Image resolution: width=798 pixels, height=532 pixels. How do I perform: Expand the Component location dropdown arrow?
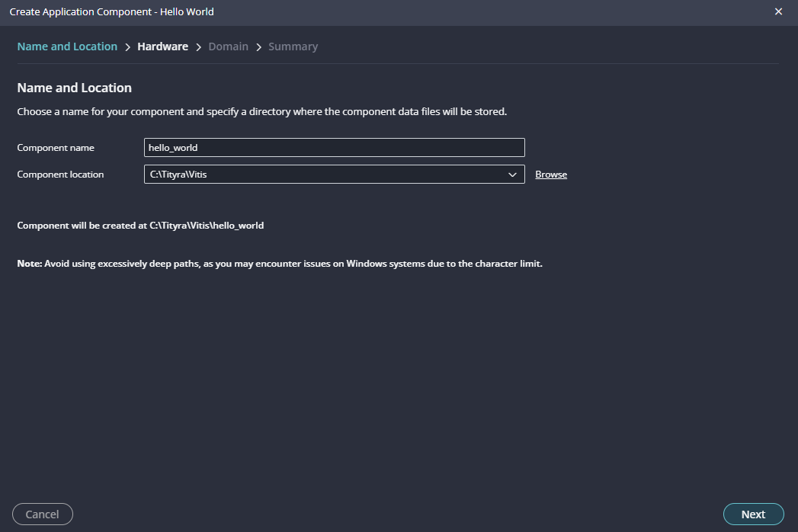click(512, 175)
